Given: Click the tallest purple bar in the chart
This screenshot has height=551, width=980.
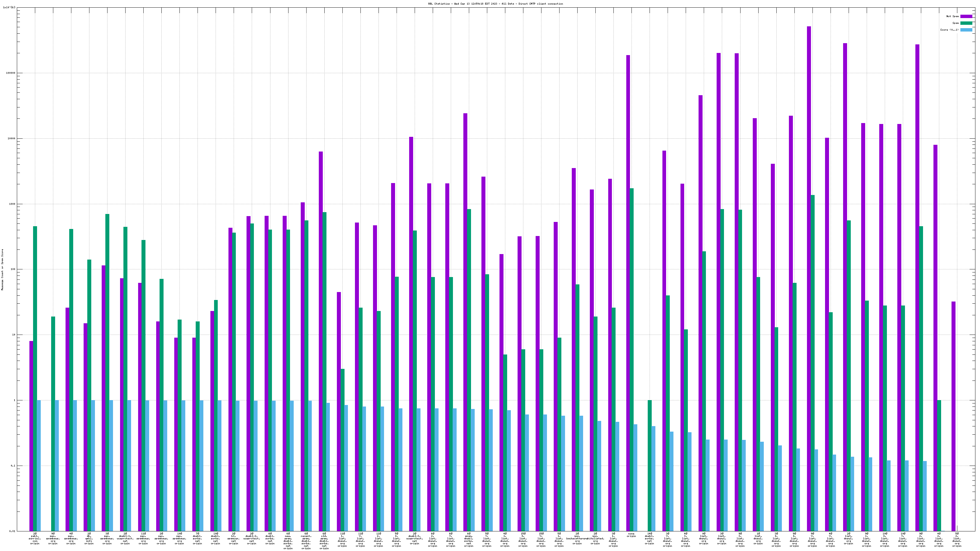Looking at the screenshot, I should 809,278.
